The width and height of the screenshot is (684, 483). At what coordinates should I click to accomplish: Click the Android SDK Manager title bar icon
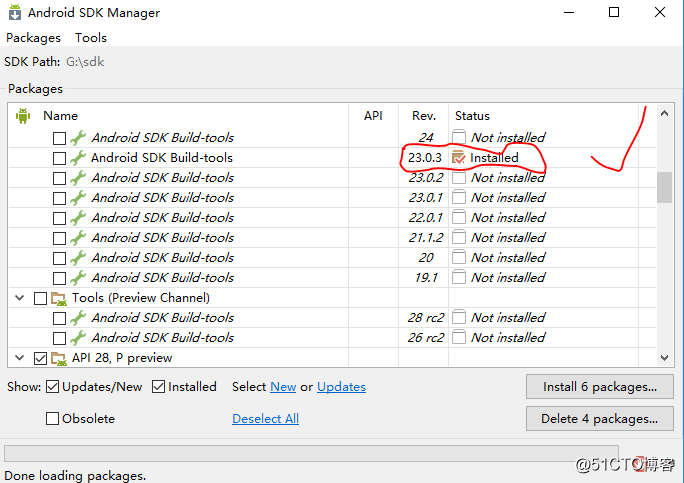[15, 12]
